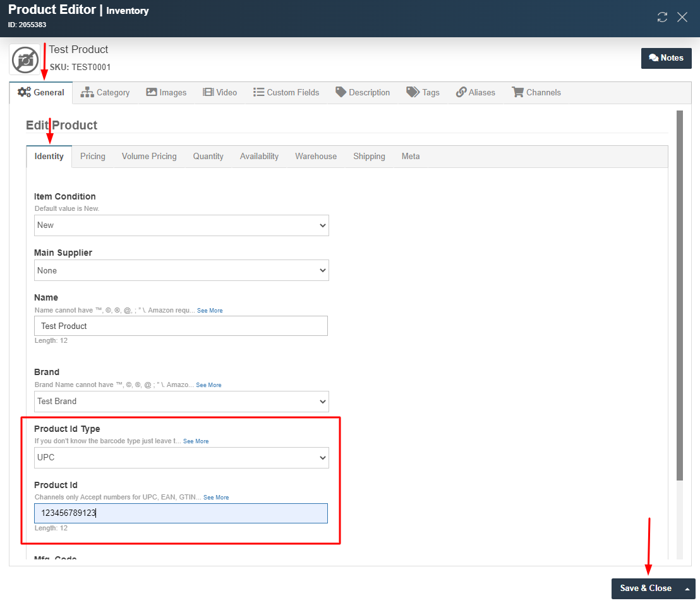Click the ID: 2055383 text

pyautogui.click(x=27, y=25)
